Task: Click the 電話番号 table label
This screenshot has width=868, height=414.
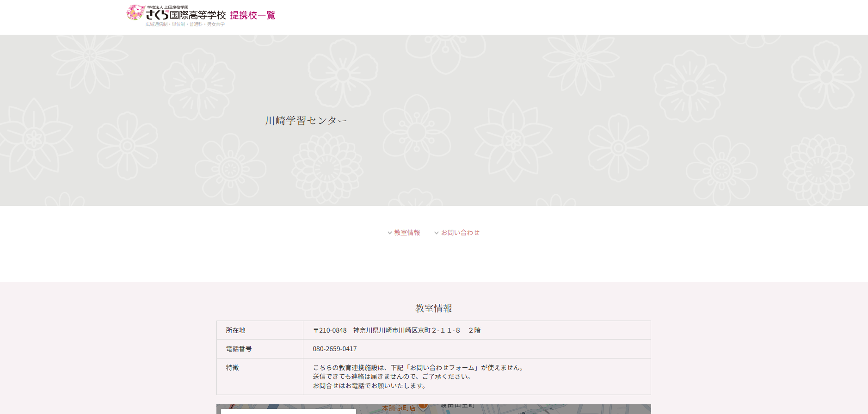Action: point(239,349)
